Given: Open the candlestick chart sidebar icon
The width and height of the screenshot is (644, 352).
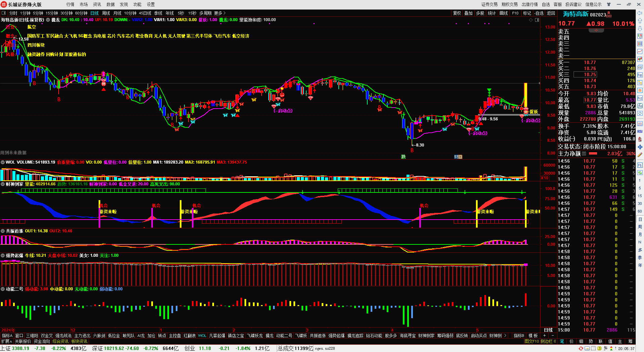Looking at the screenshot, I should (x=640, y=59).
